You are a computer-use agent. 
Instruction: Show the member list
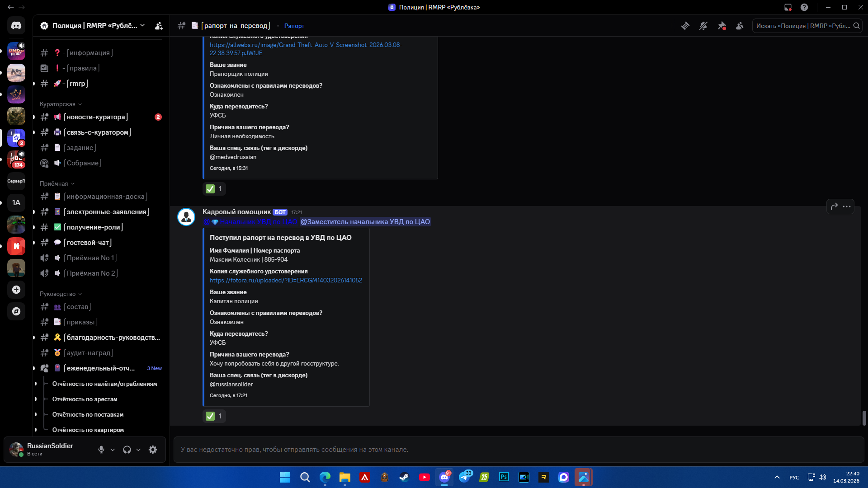(x=740, y=26)
